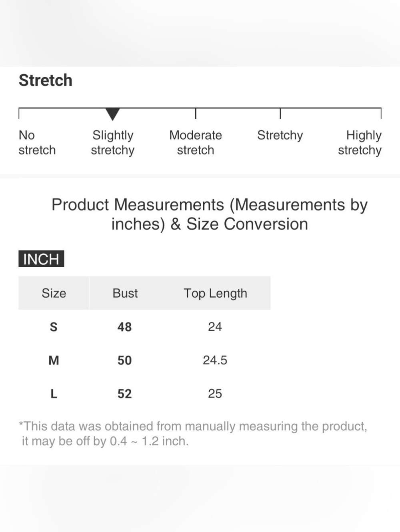Click the Stretch heading
This screenshot has height=532, width=400.
pyautogui.click(x=46, y=80)
